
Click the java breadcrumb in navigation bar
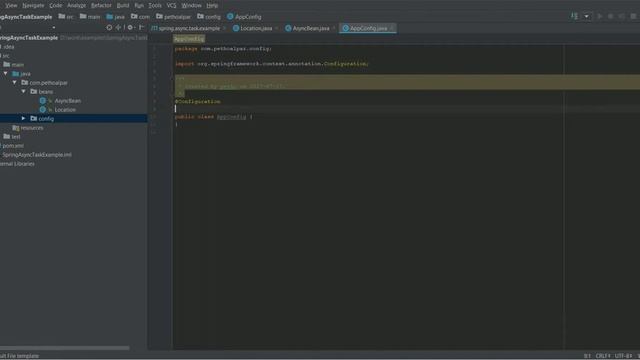tap(116, 17)
